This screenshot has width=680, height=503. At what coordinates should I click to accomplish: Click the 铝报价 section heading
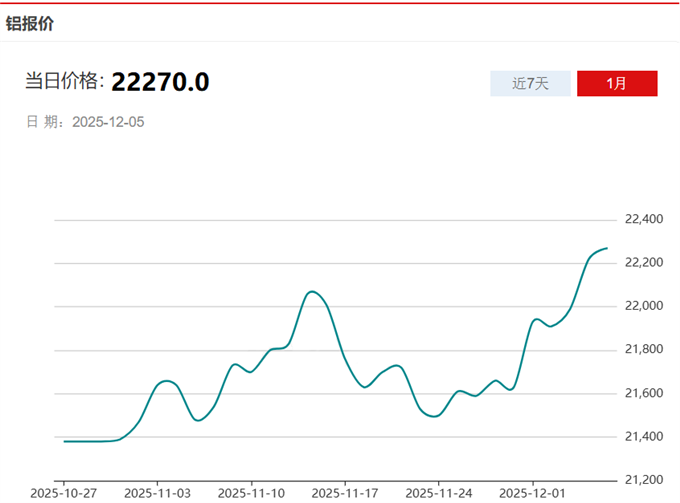tap(30, 24)
